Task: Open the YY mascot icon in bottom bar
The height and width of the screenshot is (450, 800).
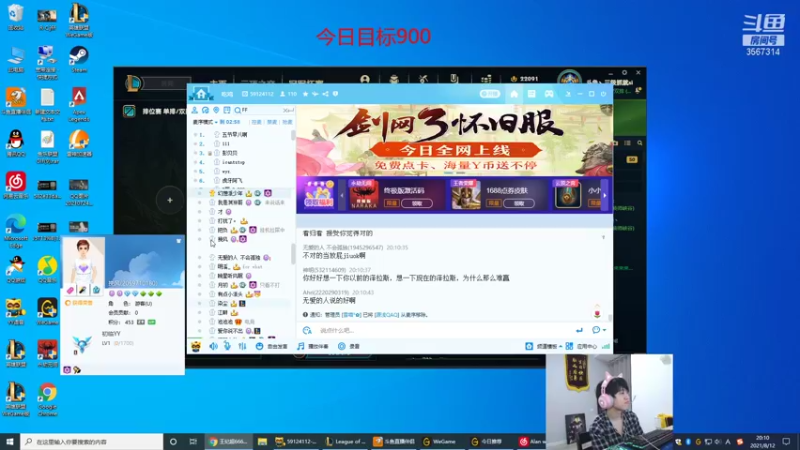Action: coord(196,346)
